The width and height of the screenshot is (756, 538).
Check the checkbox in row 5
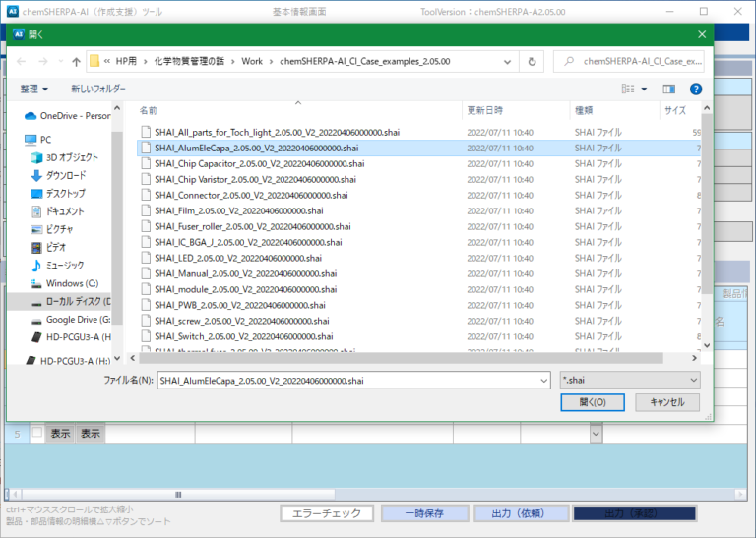tap(36, 433)
